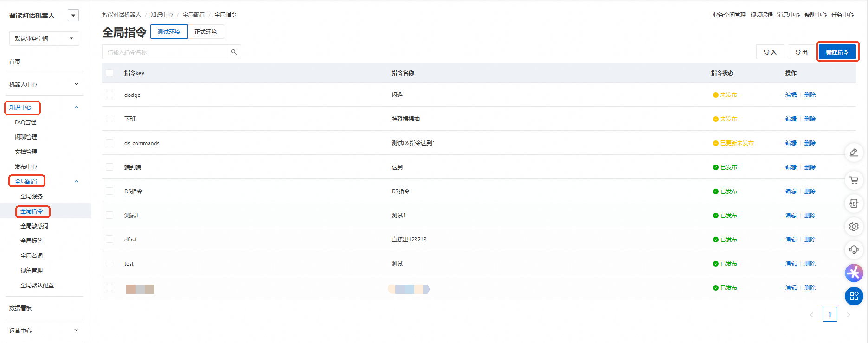The height and width of the screenshot is (343, 868).
Task: Check the ds_commands row checkbox
Action: (x=110, y=143)
